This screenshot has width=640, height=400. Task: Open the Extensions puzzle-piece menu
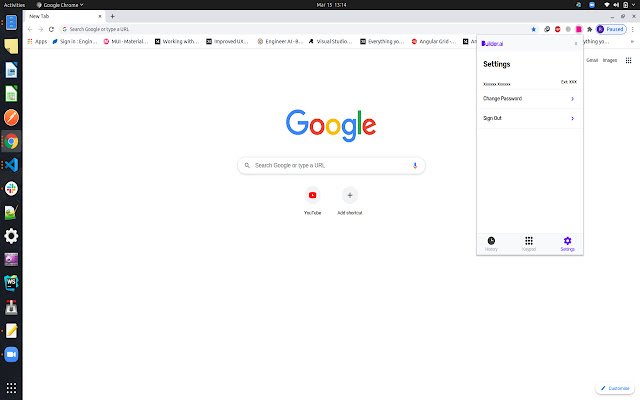(589, 29)
